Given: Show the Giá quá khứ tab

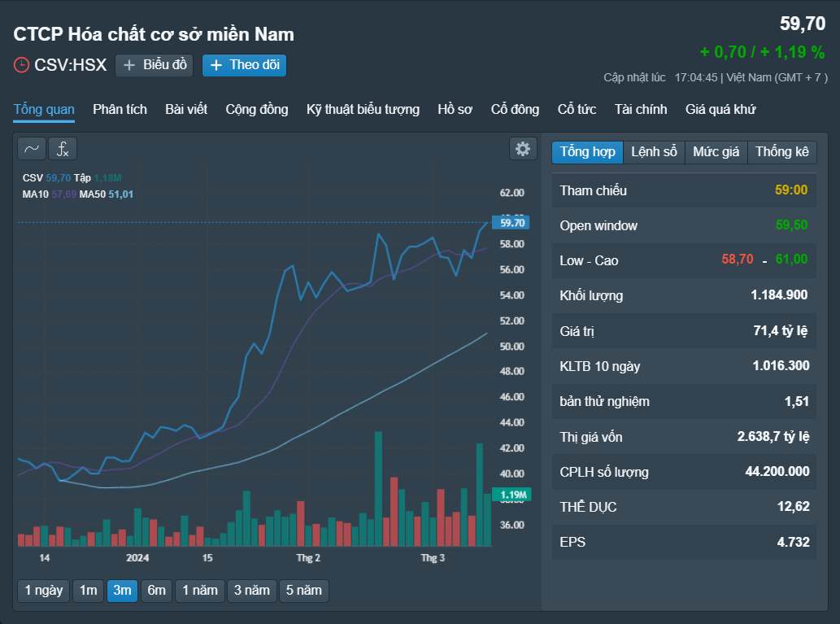Looking at the screenshot, I should click(x=720, y=109).
